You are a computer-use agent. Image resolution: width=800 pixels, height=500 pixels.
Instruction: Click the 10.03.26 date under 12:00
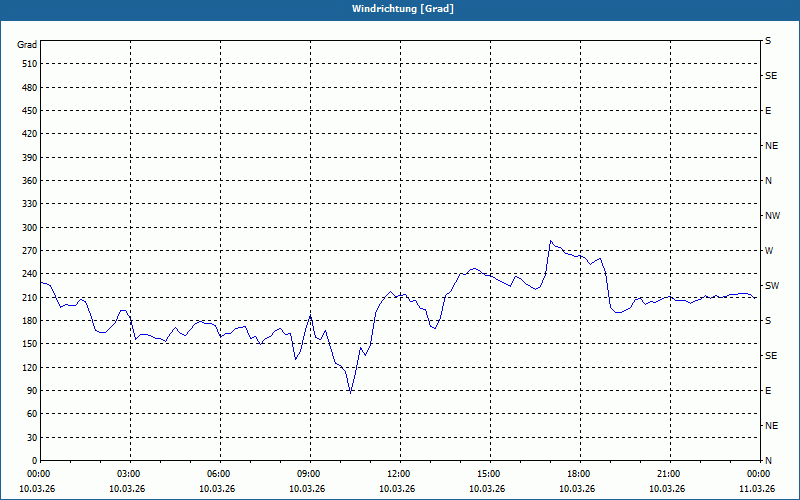pyautogui.click(x=396, y=489)
